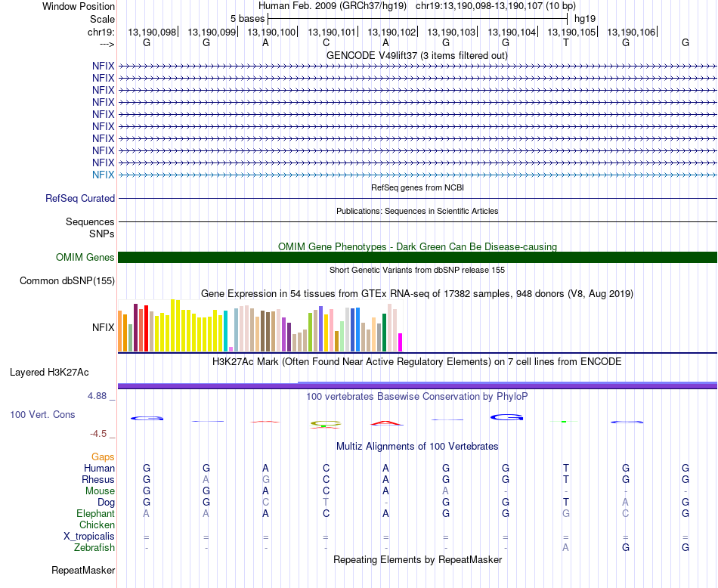The height and width of the screenshot is (588, 718).
Task: Open the 100 Vert. Cons track label
Action: click(42, 414)
